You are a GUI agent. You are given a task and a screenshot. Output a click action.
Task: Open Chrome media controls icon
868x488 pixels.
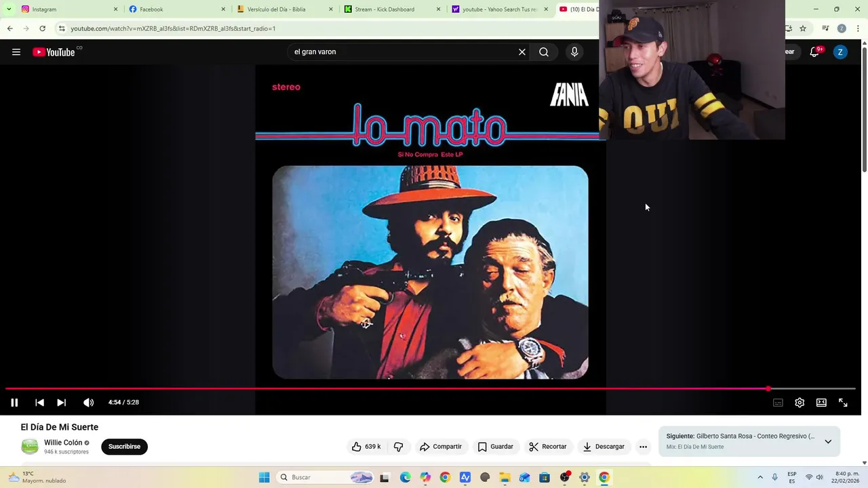[825, 28]
